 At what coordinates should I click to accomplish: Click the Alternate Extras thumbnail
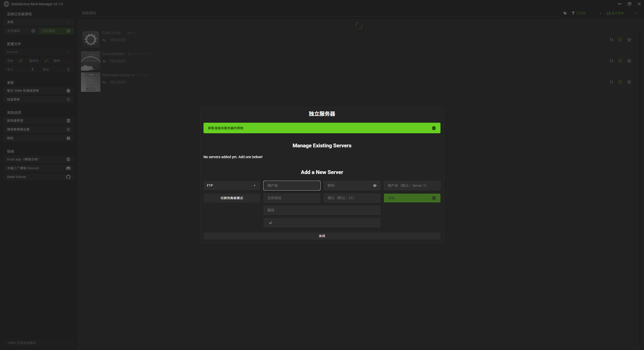point(91,82)
